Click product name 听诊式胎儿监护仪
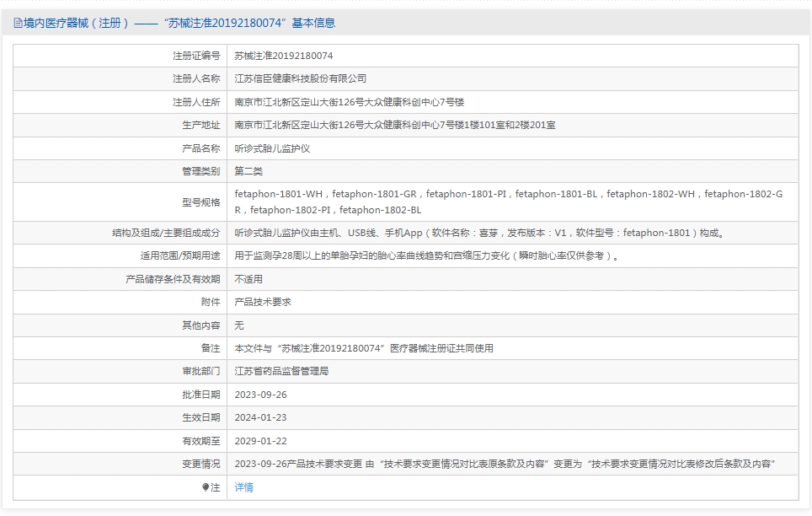Viewport: 812px width, 516px height. (x=272, y=148)
